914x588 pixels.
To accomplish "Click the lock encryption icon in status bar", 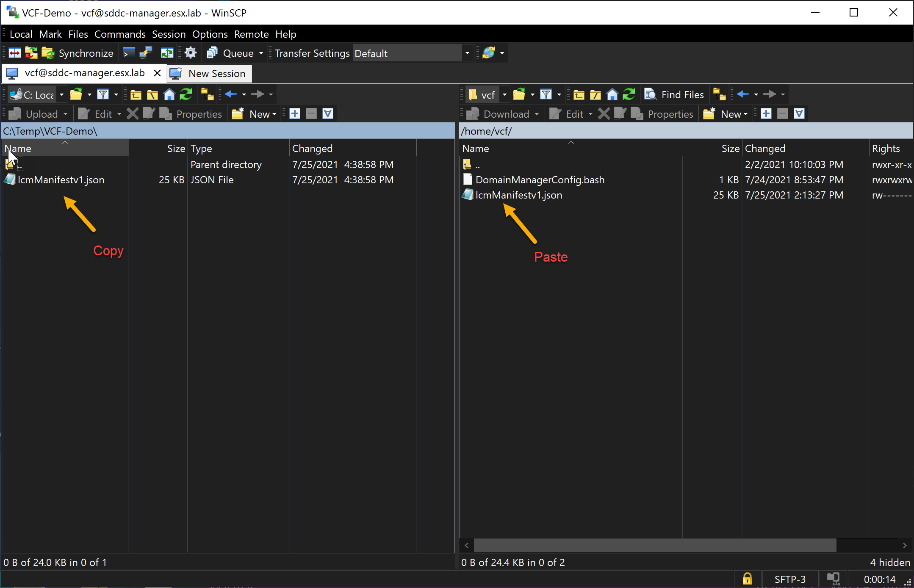I will click(747, 579).
